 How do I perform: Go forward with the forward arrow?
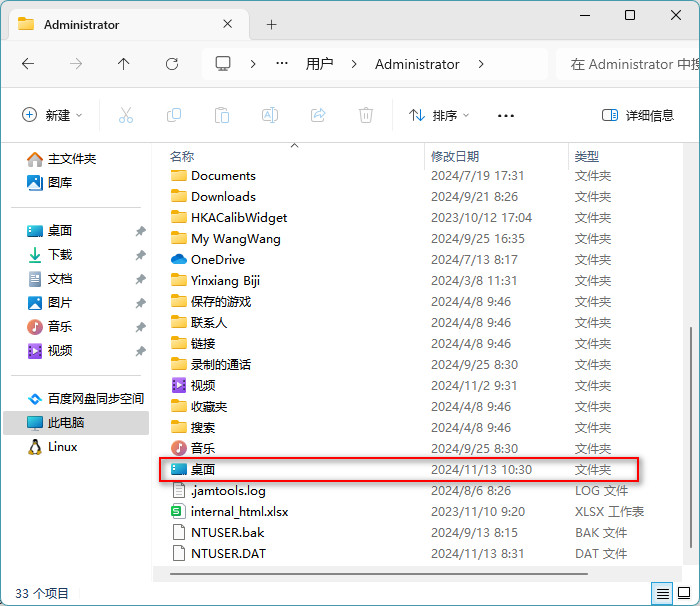tap(76, 64)
